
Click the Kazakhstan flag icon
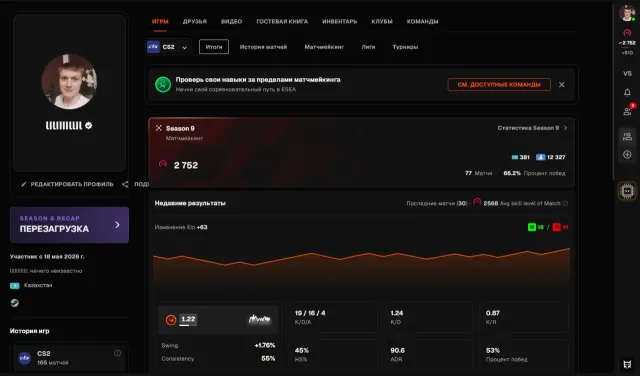click(x=15, y=285)
